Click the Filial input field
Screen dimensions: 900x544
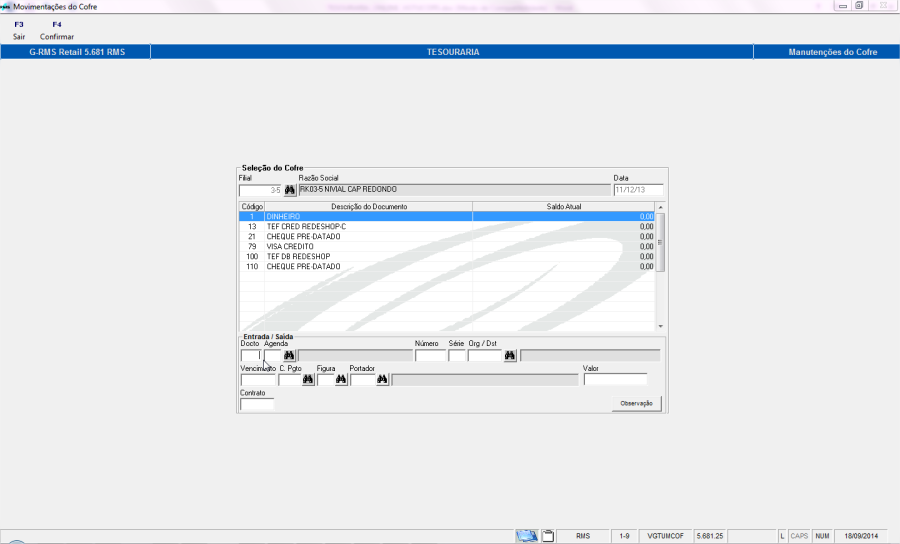[260, 190]
